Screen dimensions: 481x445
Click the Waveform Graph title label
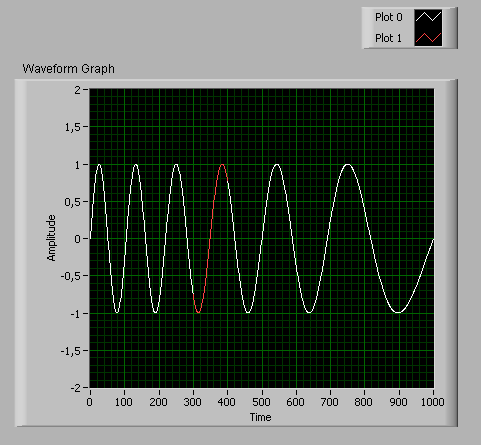(69, 69)
